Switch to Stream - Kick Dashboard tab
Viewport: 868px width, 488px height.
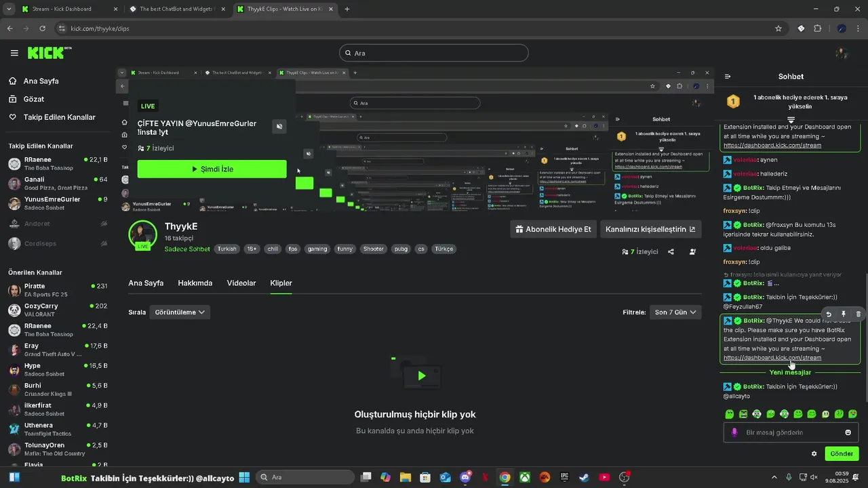point(70,9)
